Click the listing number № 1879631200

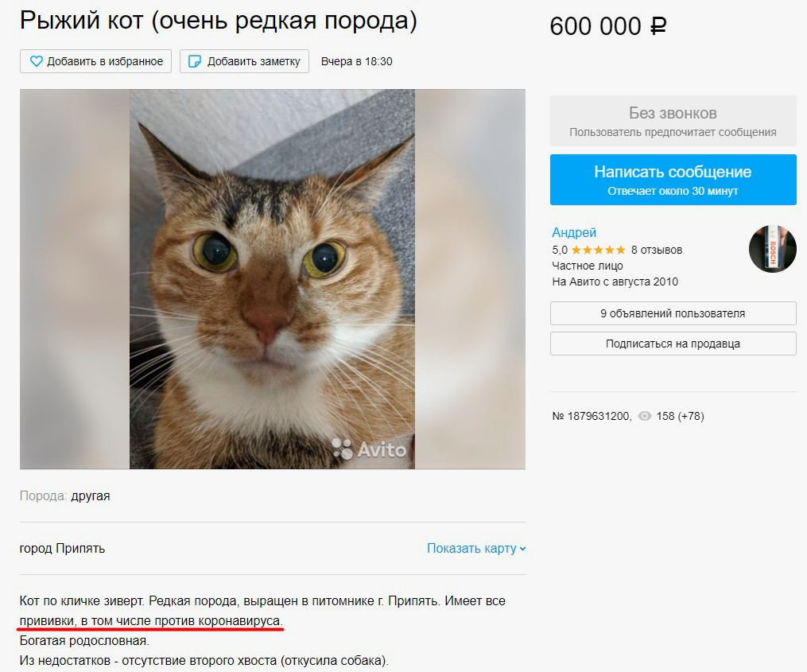click(x=591, y=416)
